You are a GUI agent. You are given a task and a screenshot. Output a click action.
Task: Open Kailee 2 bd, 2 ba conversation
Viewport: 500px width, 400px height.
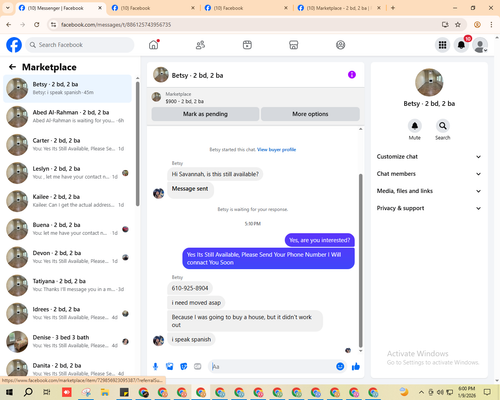point(68,201)
